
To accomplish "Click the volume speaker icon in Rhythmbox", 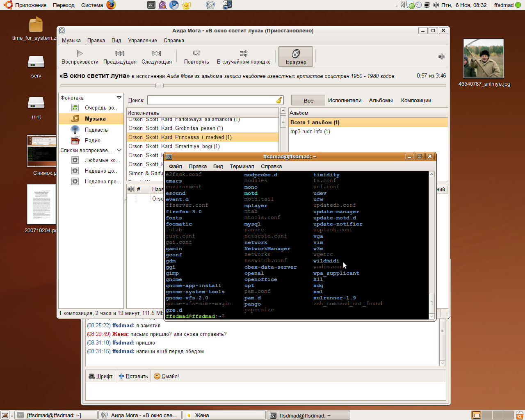I will tap(441, 57).
